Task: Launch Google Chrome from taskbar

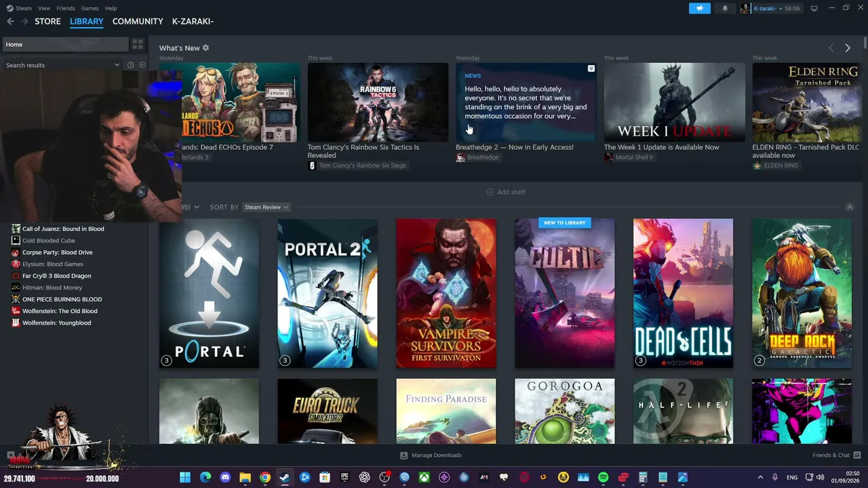Action: [265, 478]
